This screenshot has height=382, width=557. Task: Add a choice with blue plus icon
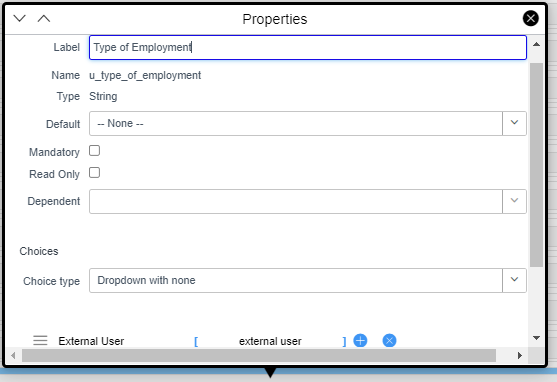pyautogui.click(x=360, y=340)
